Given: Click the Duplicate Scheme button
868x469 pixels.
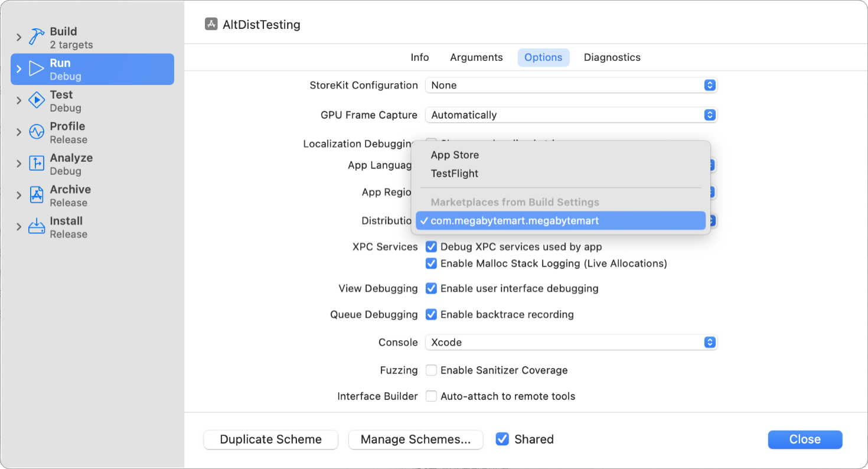Looking at the screenshot, I should [270, 439].
